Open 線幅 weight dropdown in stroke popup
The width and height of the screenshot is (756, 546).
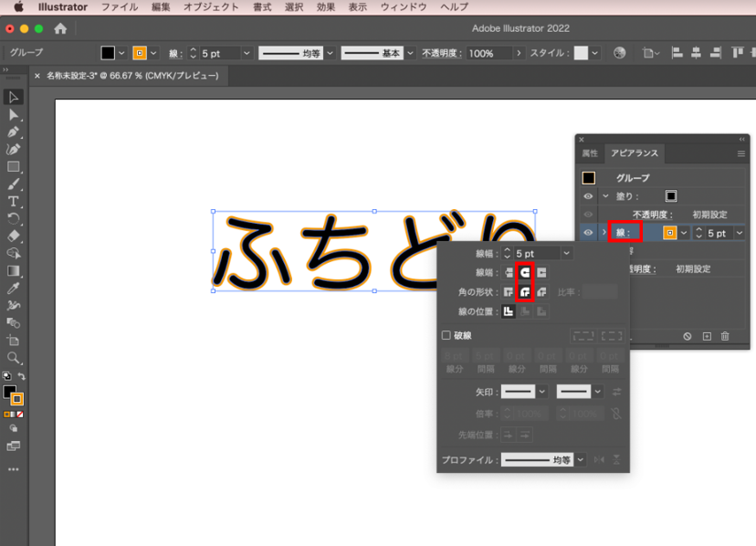[567, 253]
